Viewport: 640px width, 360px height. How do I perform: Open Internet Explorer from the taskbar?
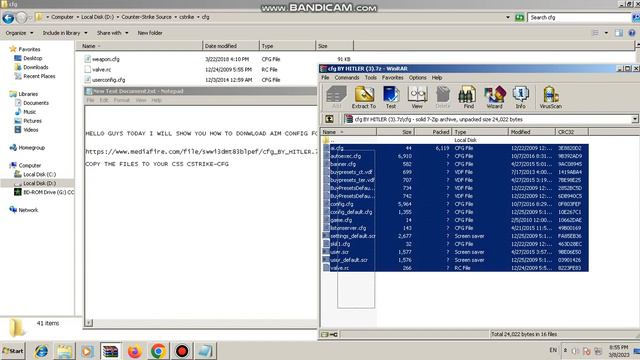pyautogui.click(x=41, y=351)
